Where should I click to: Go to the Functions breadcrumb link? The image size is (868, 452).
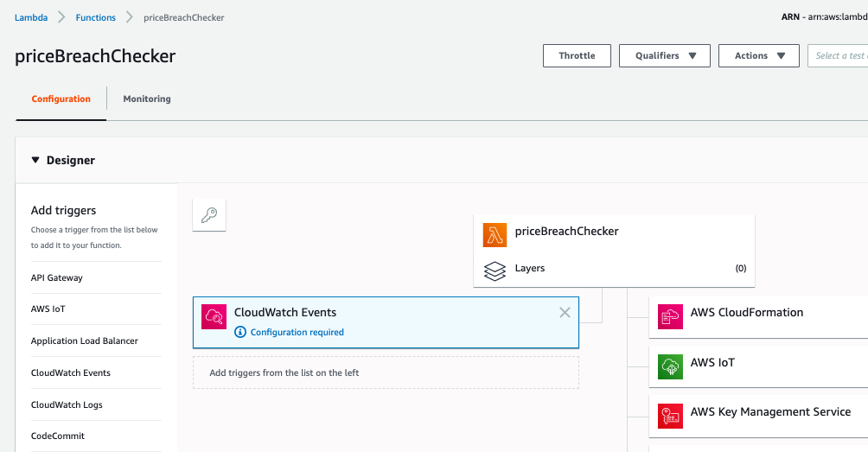pos(96,17)
